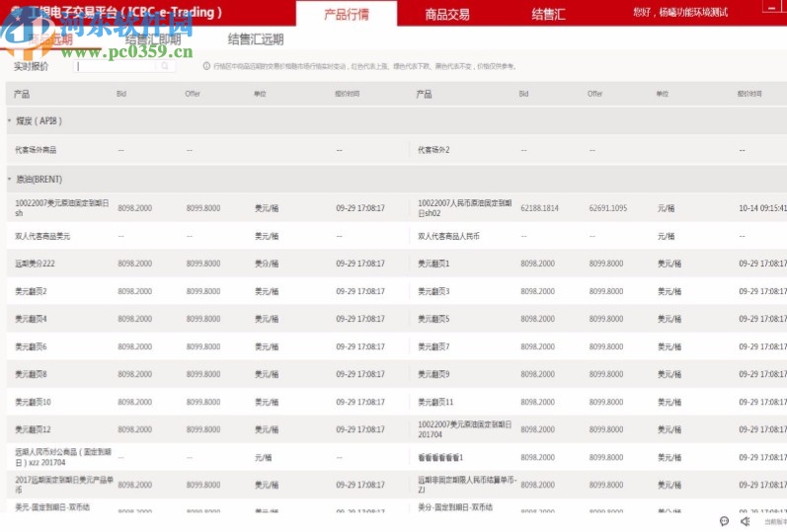The image size is (787, 532).
Task: Collapse the 原油(BRENT) group
Action: click(x=10, y=180)
